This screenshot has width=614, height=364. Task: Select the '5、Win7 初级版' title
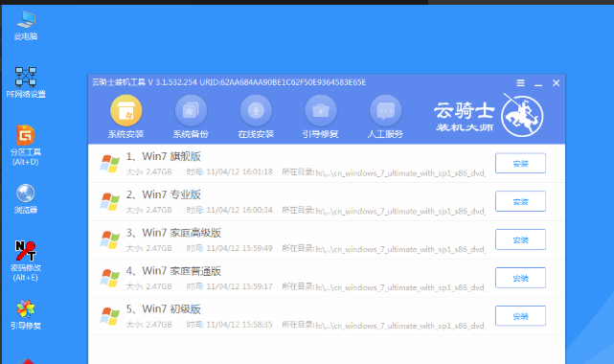click(x=163, y=309)
